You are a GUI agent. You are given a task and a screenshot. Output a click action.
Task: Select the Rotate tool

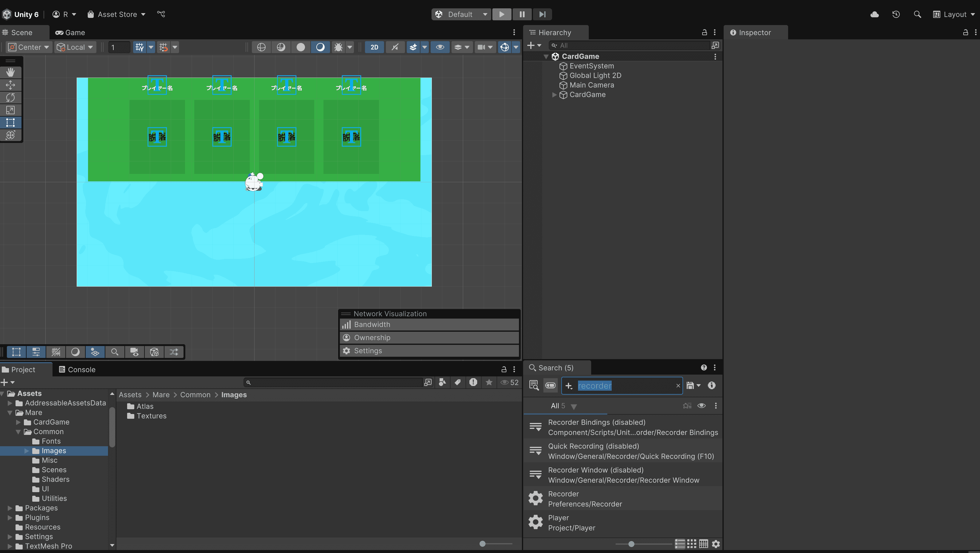(10, 97)
